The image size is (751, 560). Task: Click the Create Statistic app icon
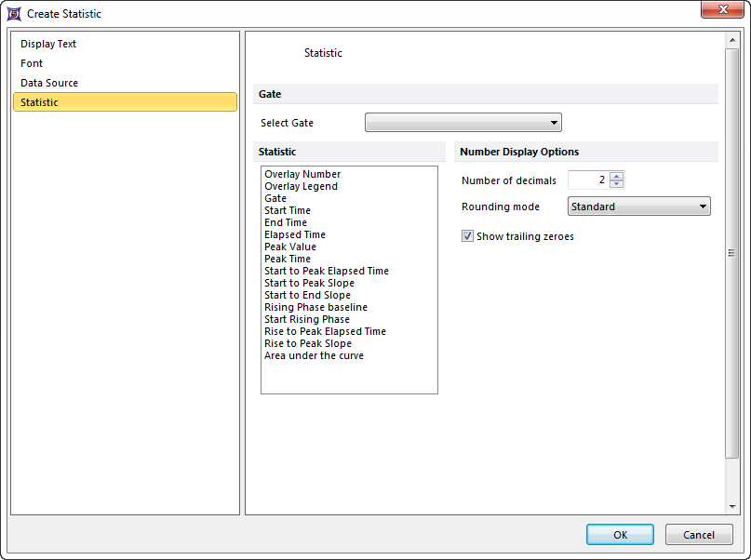[x=14, y=14]
